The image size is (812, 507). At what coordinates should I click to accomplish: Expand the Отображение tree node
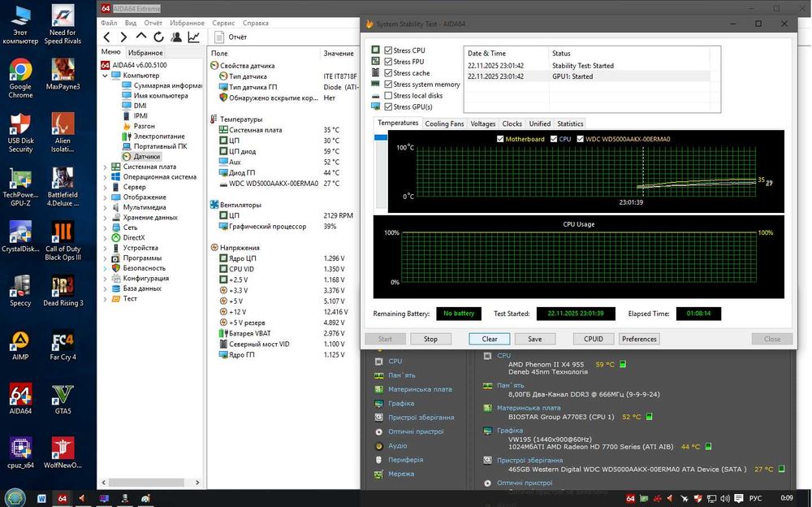click(105, 197)
